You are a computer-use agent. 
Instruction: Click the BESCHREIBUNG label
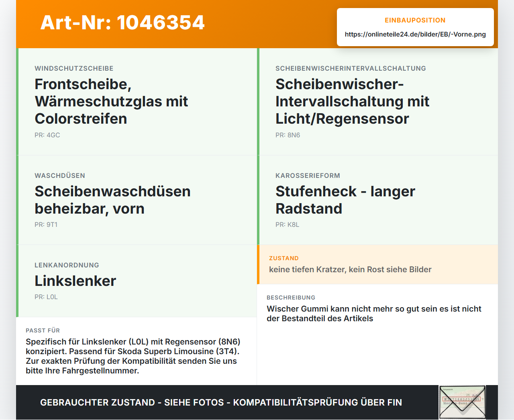click(291, 298)
